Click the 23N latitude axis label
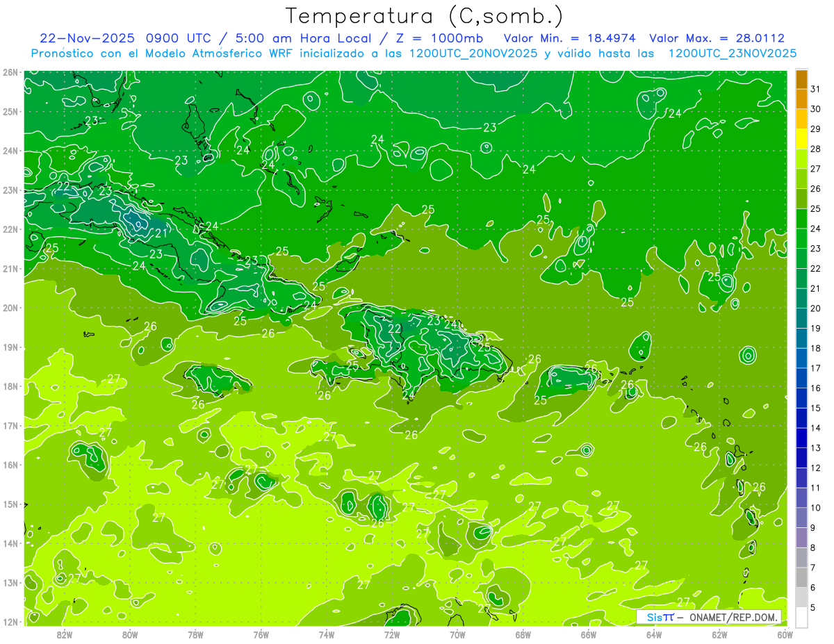 [10, 190]
